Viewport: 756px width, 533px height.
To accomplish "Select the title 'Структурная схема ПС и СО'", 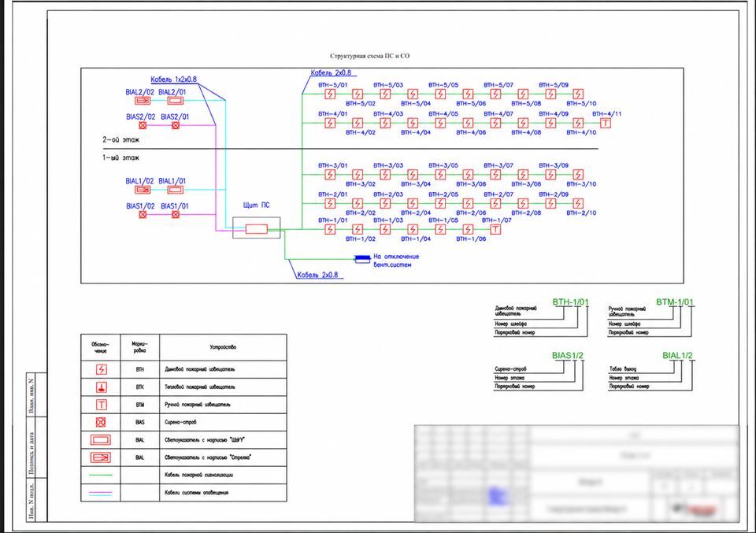I will tap(370, 56).
